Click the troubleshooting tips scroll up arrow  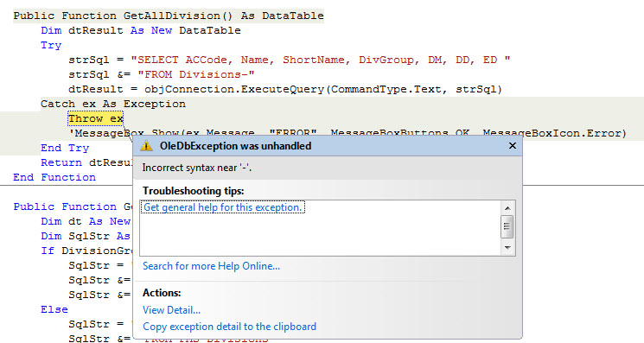pos(507,208)
